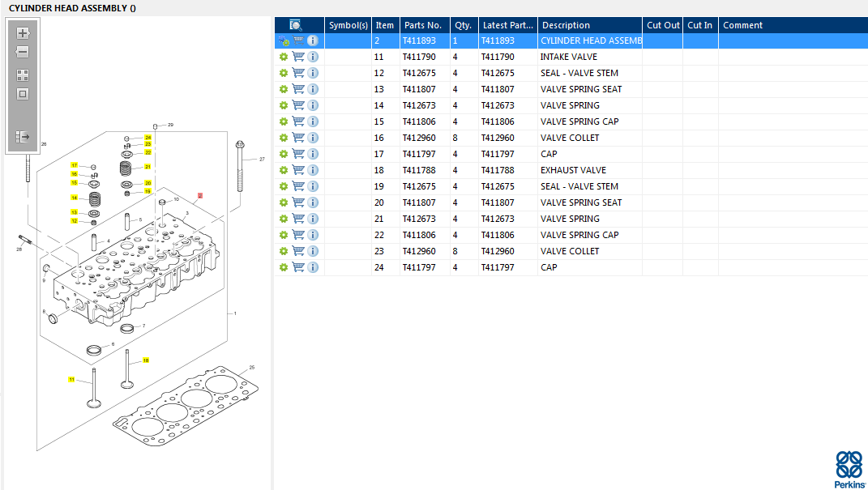Click the Comment column header
868x490 pixels.
click(793, 25)
